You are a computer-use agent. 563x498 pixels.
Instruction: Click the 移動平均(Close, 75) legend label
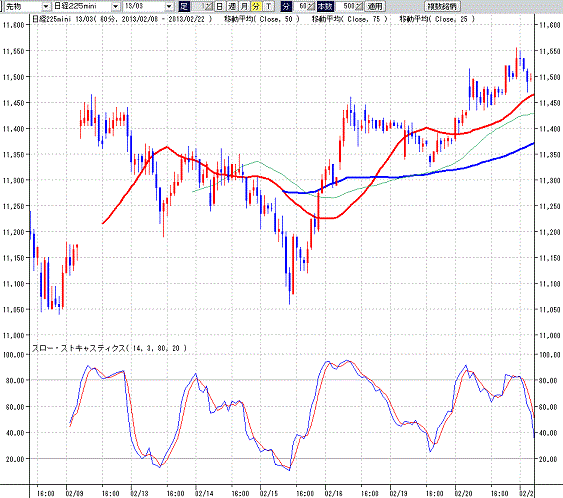[x=349, y=19]
